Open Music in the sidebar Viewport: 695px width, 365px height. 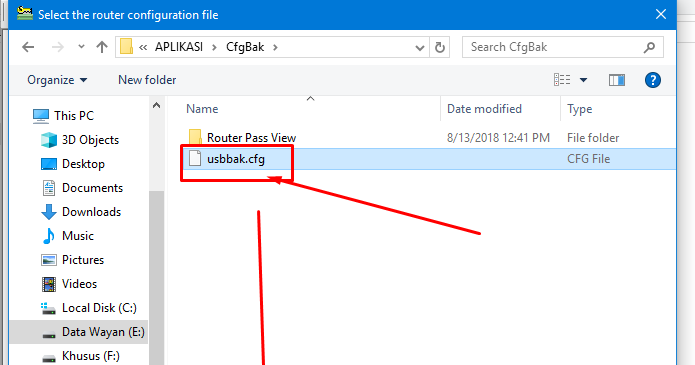click(78, 235)
